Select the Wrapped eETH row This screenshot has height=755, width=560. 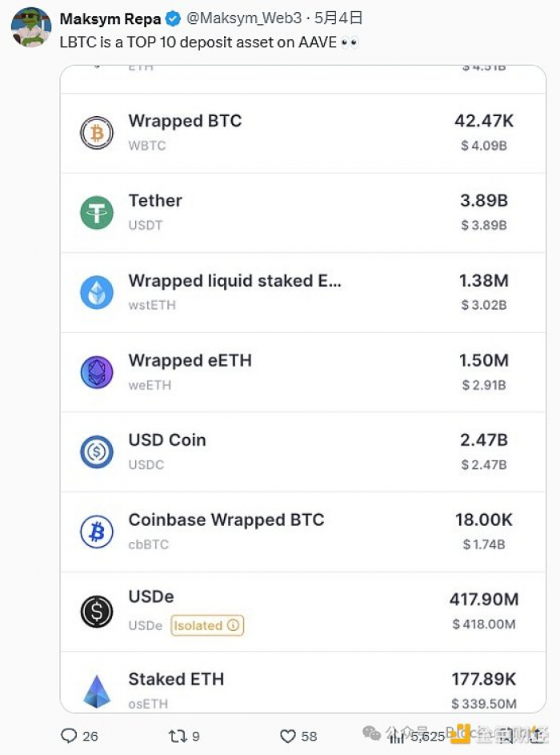click(x=304, y=372)
